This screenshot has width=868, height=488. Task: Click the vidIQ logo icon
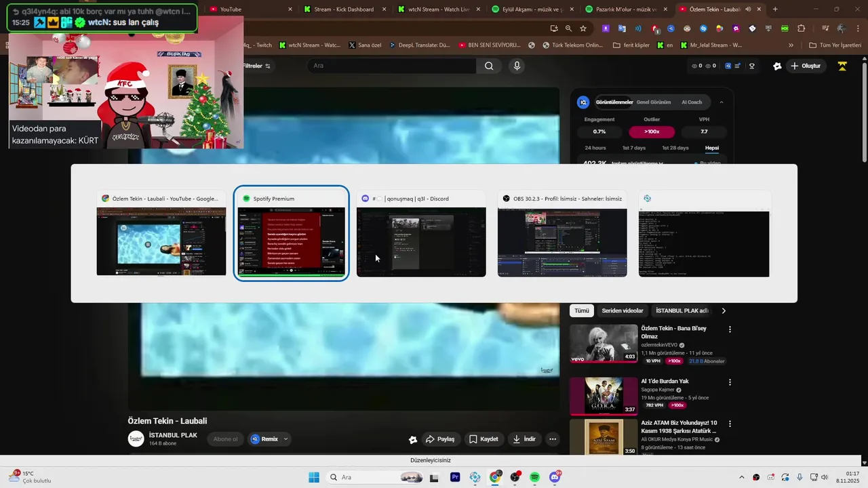pyautogui.click(x=583, y=102)
